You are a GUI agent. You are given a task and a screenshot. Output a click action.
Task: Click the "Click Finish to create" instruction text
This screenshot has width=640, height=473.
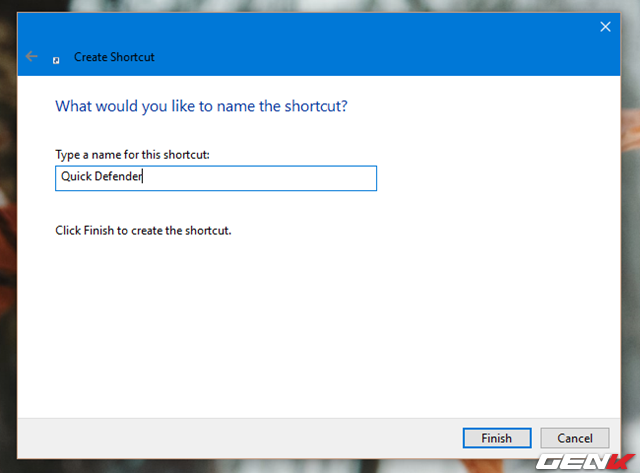(x=143, y=230)
